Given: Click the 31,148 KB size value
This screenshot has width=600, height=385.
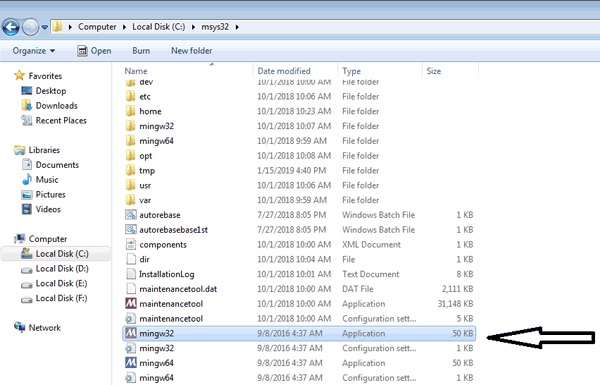Looking at the screenshot, I should [455, 304].
